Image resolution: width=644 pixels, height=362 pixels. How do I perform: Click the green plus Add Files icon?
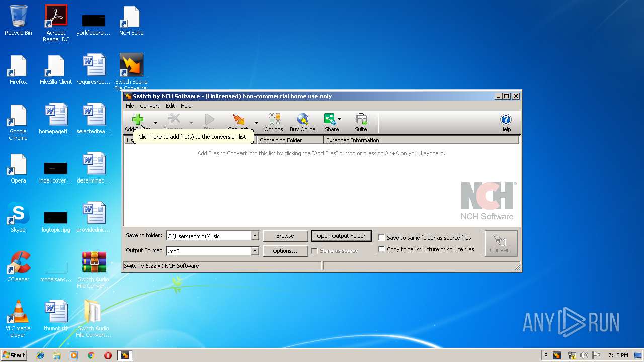click(x=137, y=119)
